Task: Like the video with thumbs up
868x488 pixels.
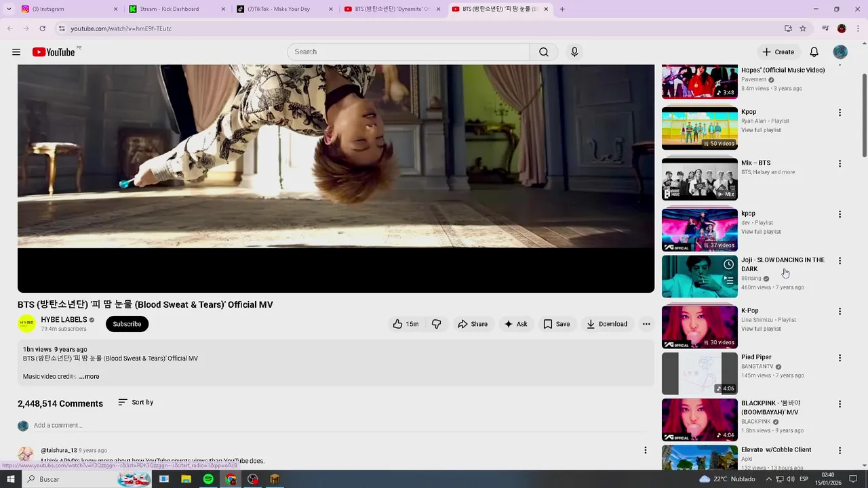Action: point(406,324)
